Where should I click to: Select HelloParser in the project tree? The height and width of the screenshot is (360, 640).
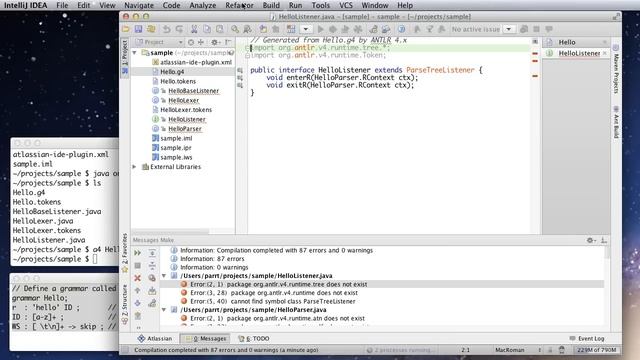[x=177, y=129]
